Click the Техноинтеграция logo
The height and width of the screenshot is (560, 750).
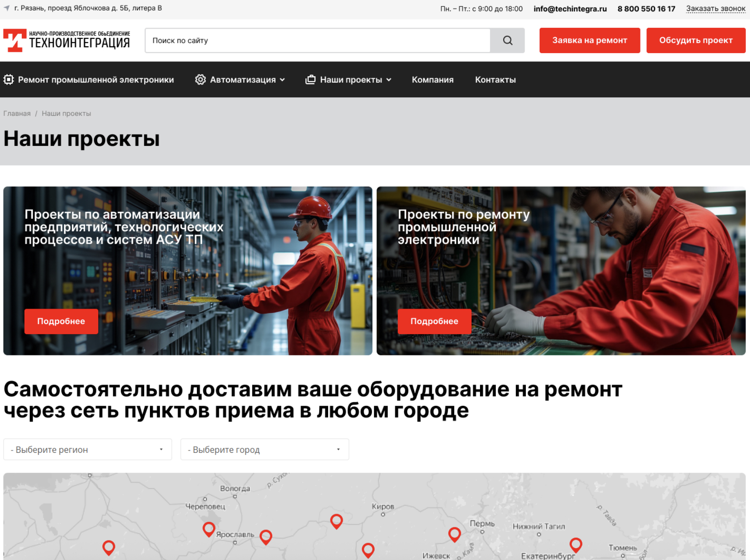66,40
